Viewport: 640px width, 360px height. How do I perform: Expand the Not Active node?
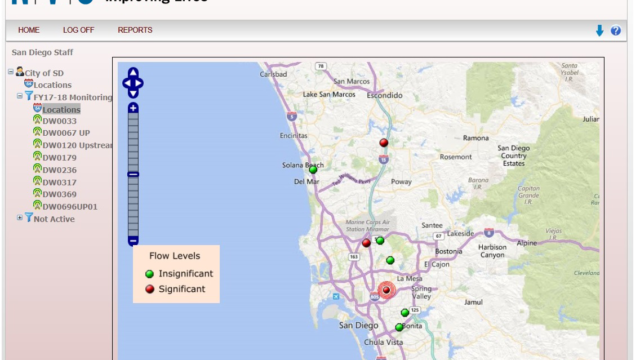19,218
